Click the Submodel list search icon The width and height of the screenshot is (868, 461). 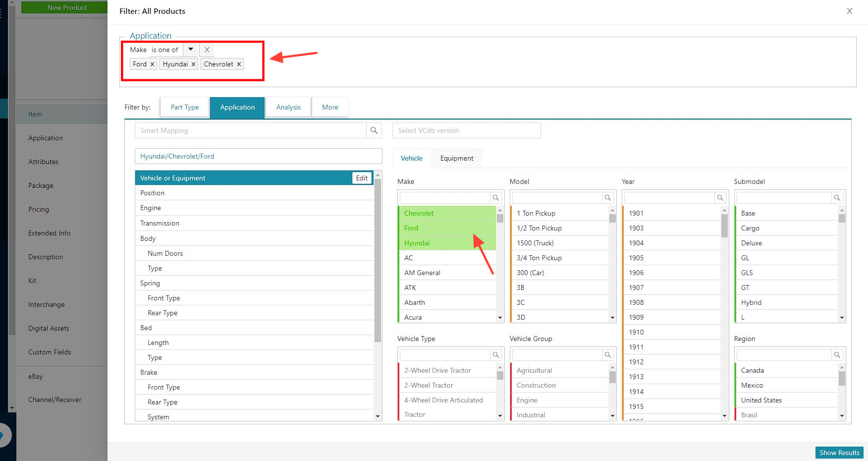pos(837,198)
